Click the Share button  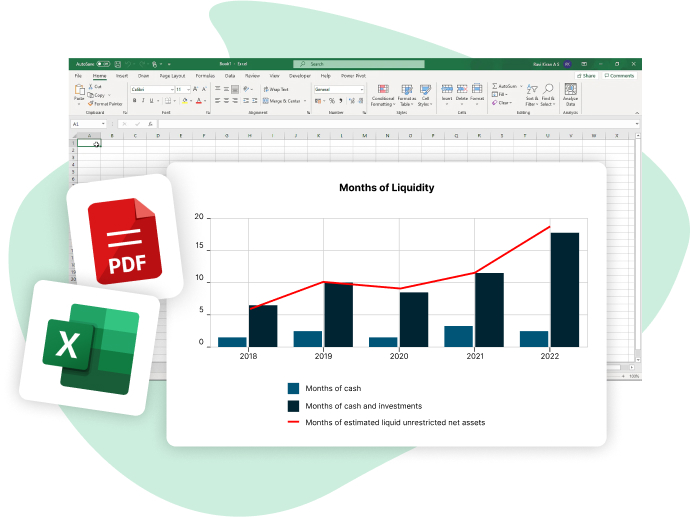point(587,75)
